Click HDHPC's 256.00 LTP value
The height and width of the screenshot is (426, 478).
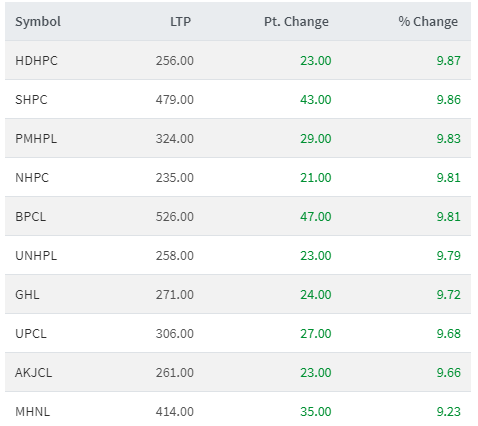175,61
